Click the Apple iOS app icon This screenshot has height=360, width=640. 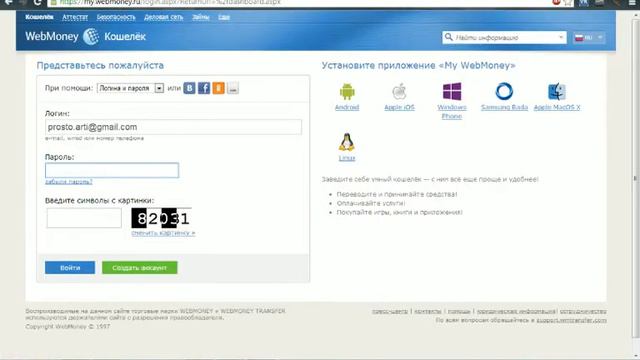point(399,91)
